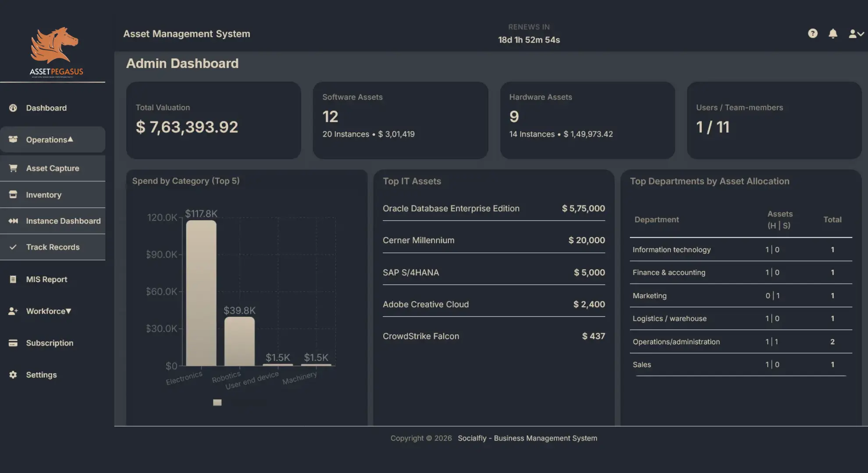Open the notifications bell
Viewport: 868px width, 473px height.
click(833, 34)
